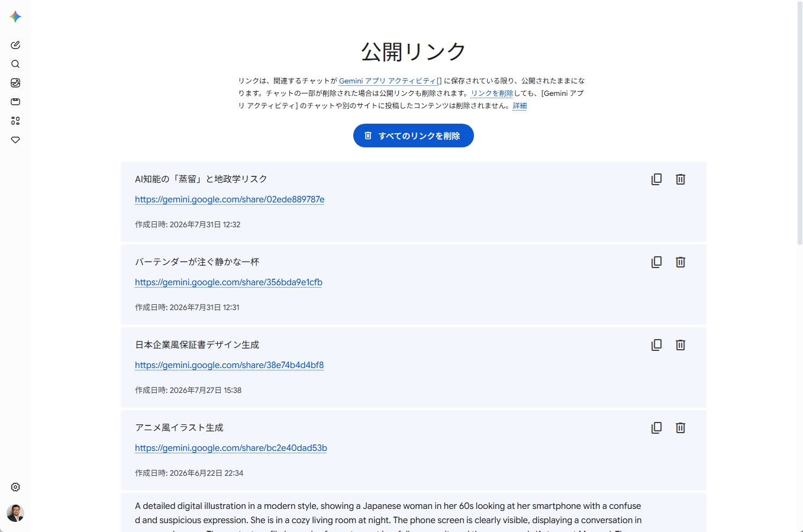803x532 pixels.
Task: Open the user profile avatar
Action: [15, 513]
